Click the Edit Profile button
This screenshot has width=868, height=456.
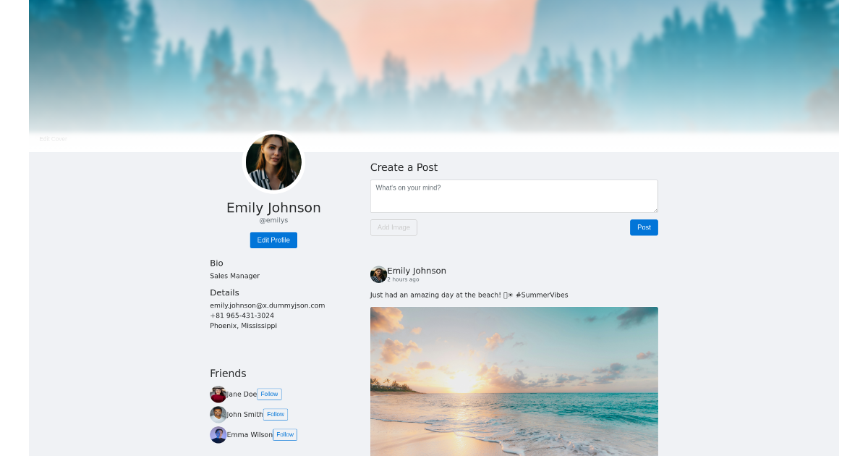pos(273,240)
